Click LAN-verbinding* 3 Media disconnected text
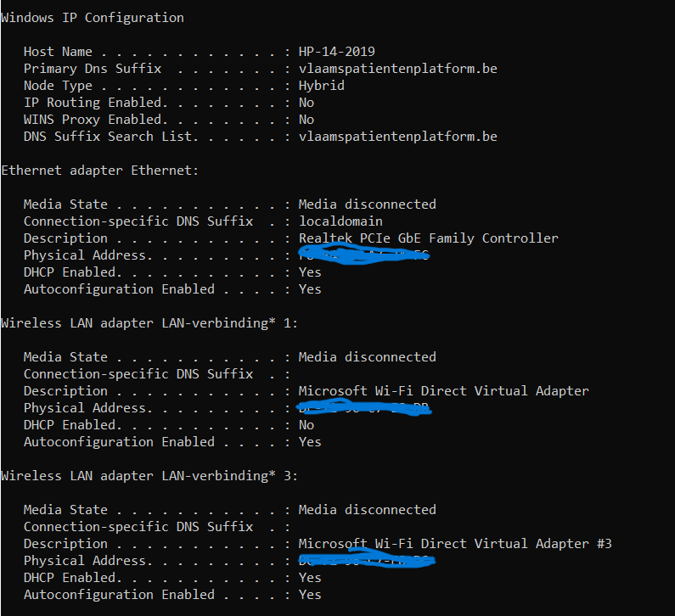Screen dimensions: 675x616 point(367,510)
